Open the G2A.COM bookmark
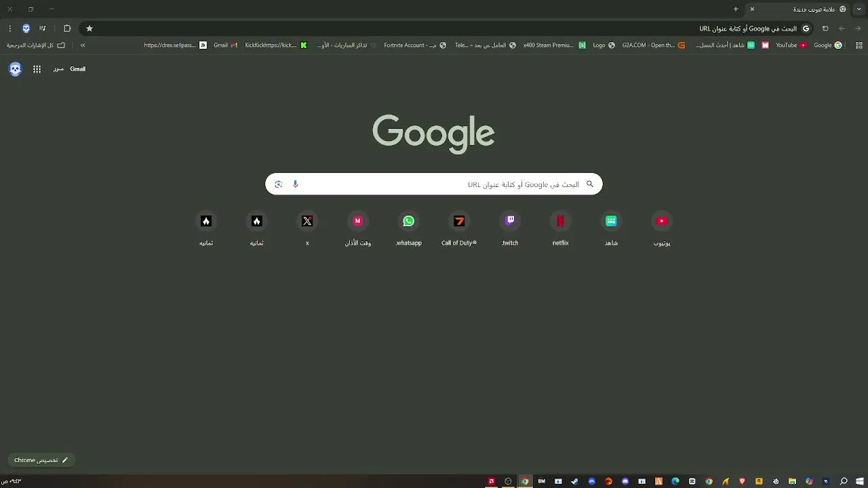The height and width of the screenshot is (488, 868). 654,45
